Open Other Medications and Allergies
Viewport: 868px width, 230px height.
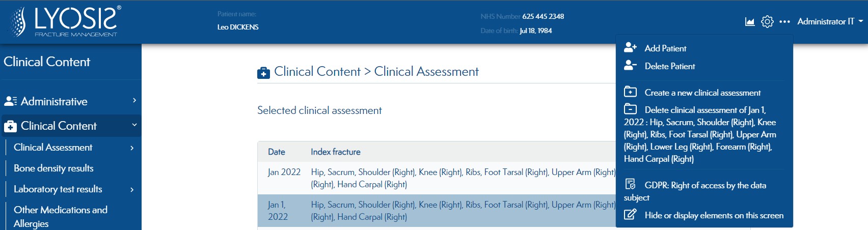[x=61, y=216]
